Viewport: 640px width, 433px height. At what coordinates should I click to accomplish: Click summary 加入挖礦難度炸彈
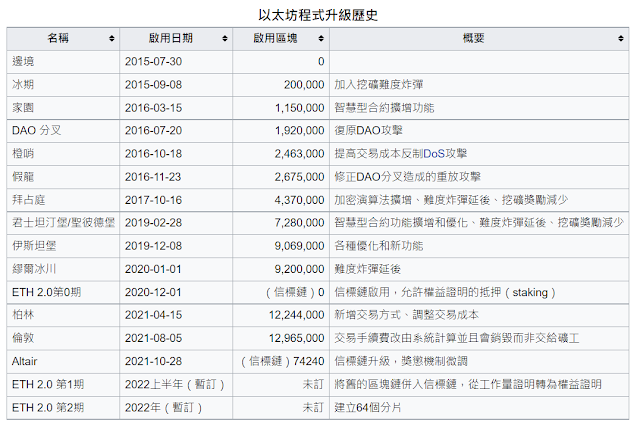379,85
